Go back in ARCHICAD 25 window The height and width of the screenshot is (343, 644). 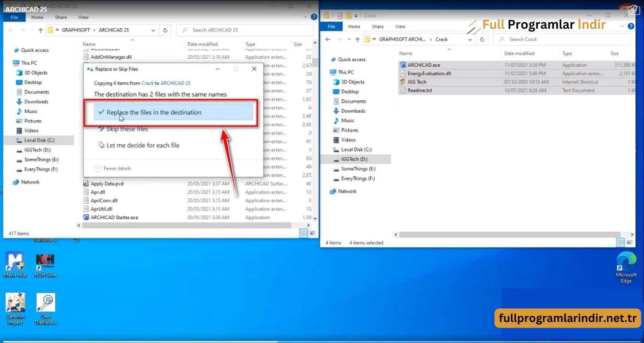click(x=11, y=30)
